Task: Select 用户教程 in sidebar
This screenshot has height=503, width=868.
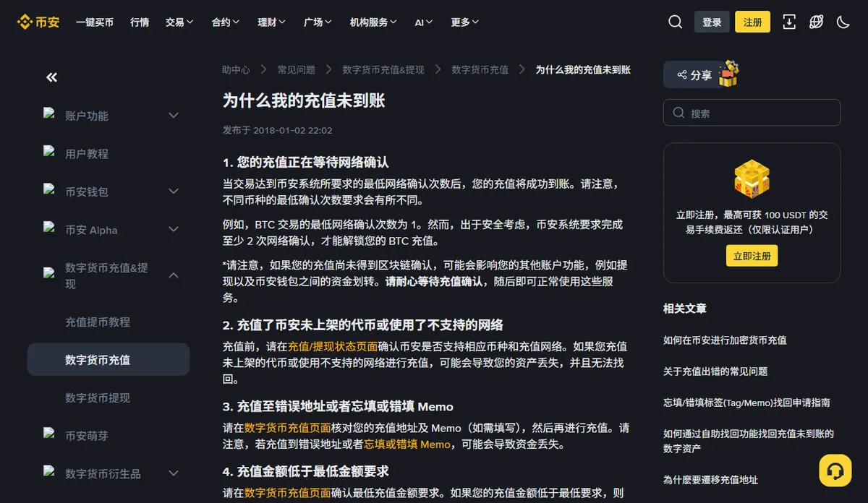Action: point(87,154)
